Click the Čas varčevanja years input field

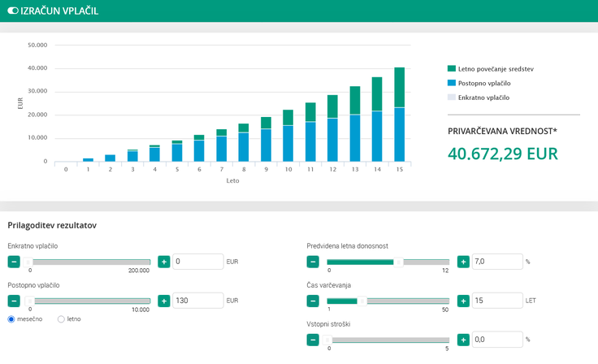click(x=497, y=301)
